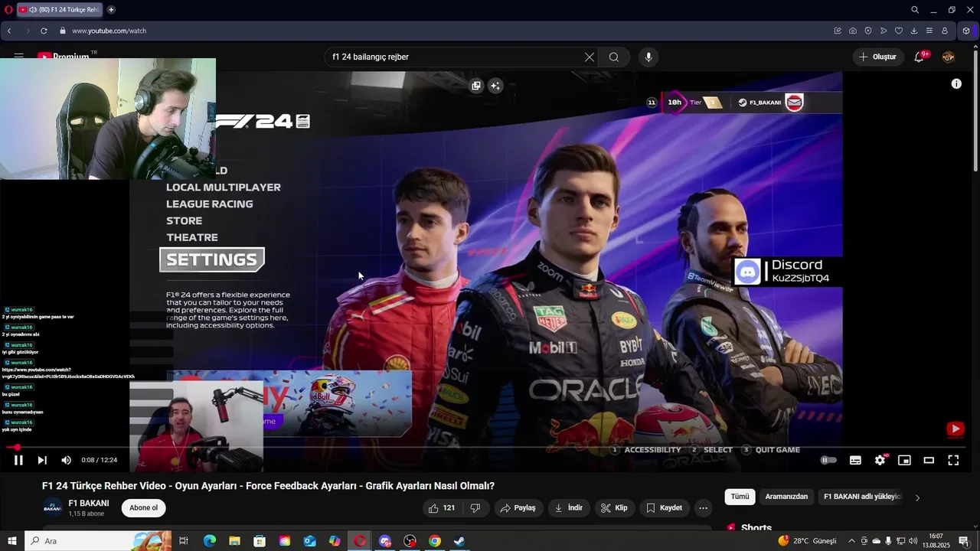
Task: Open the Oluştur create menu
Action: coord(877,57)
